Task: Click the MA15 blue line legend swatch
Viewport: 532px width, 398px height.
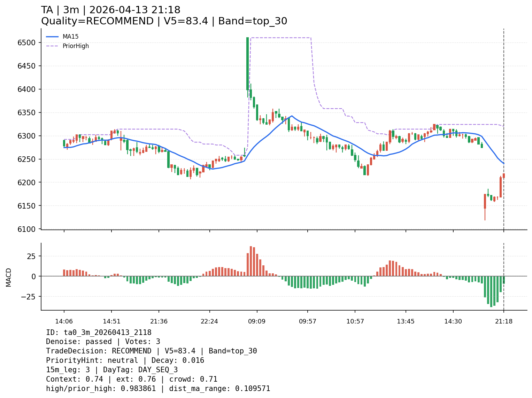Action: point(52,37)
